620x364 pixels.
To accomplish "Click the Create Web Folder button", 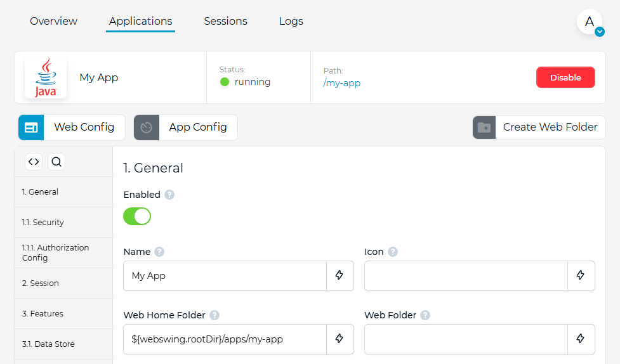I will click(x=539, y=127).
